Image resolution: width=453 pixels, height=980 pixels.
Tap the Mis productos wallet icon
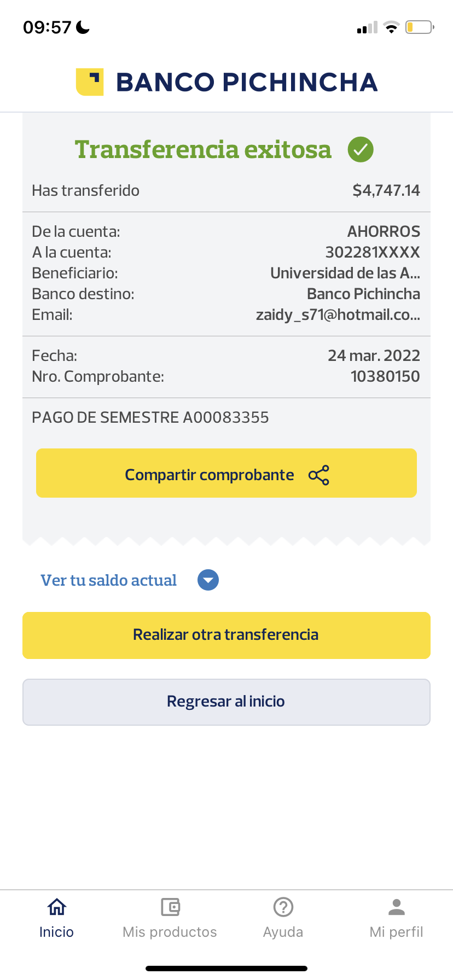[x=170, y=907]
